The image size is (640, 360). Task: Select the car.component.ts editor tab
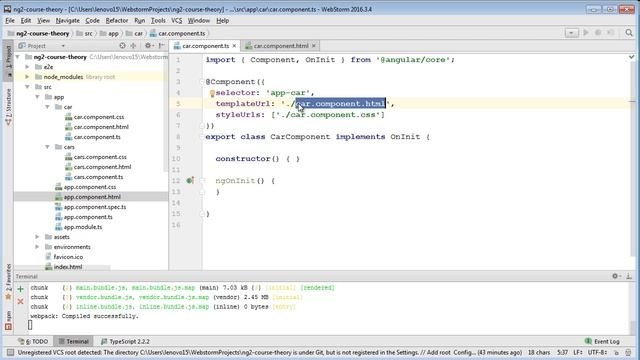tap(205, 46)
